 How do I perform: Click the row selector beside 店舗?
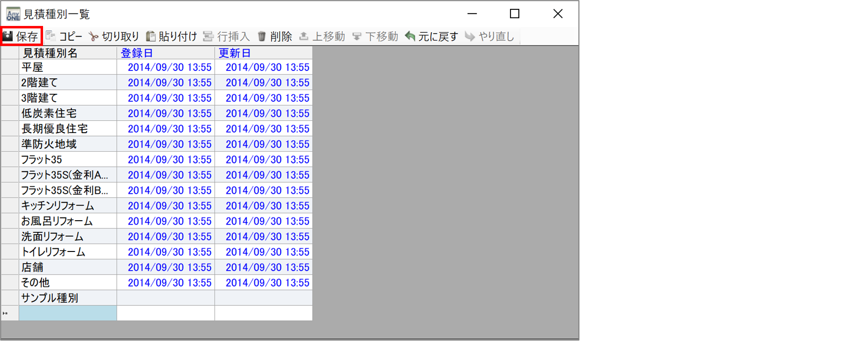[x=10, y=267]
